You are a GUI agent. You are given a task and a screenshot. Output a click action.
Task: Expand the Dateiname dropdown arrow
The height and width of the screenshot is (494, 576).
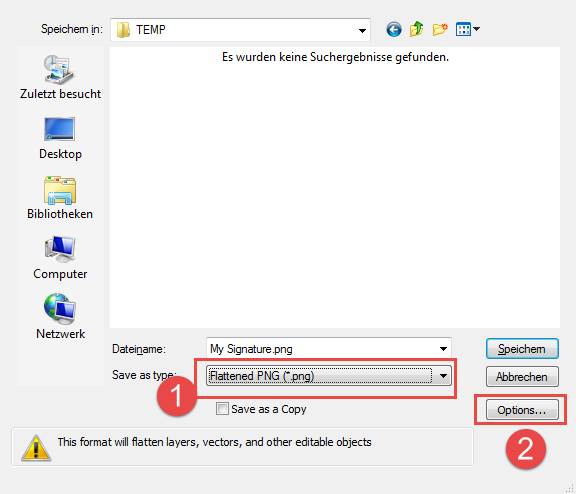coord(443,349)
